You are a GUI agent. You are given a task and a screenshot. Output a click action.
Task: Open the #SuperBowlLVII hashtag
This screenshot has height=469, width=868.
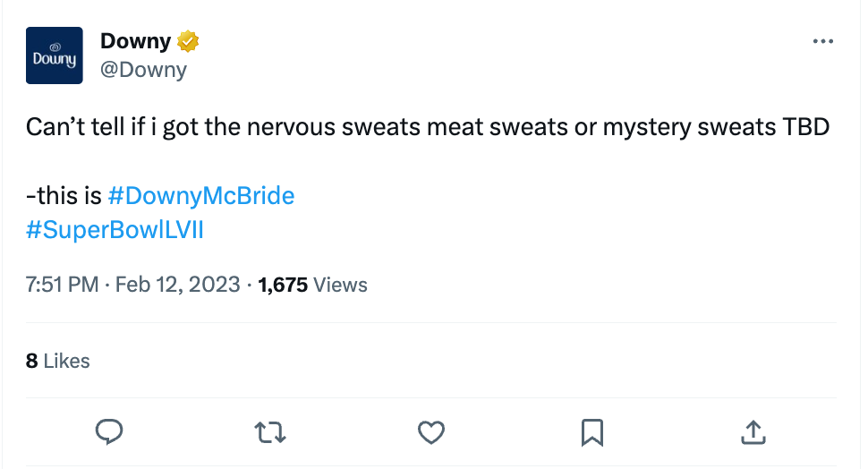[x=115, y=229]
